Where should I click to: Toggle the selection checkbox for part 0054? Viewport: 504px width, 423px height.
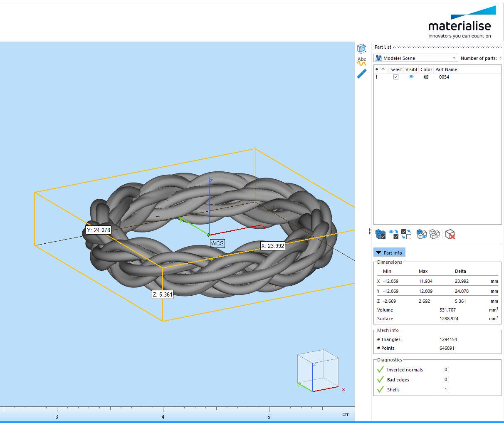pos(396,77)
